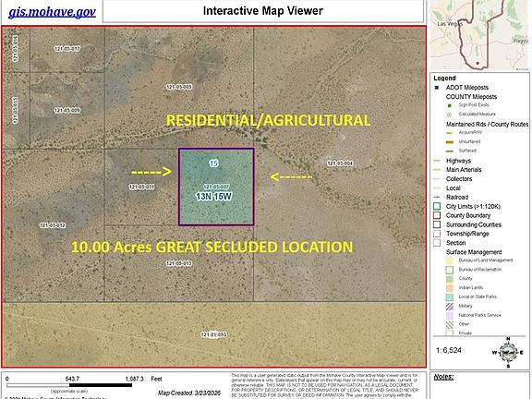This screenshot has width=532, height=399.
Task: Select the City Limits box symbol
Action: (x=437, y=206)
